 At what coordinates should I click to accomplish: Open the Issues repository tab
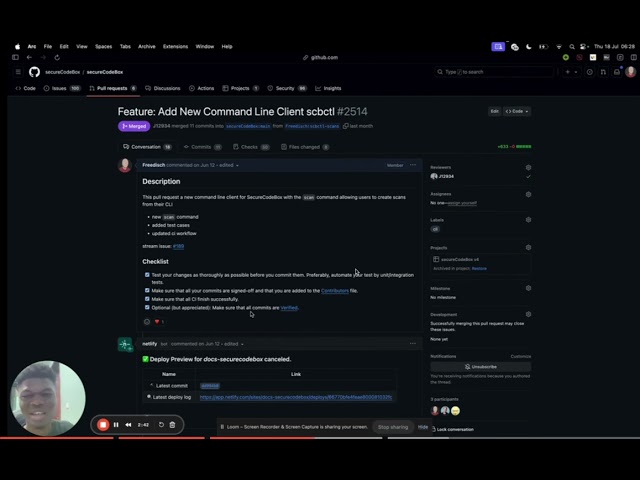[62, 88]
